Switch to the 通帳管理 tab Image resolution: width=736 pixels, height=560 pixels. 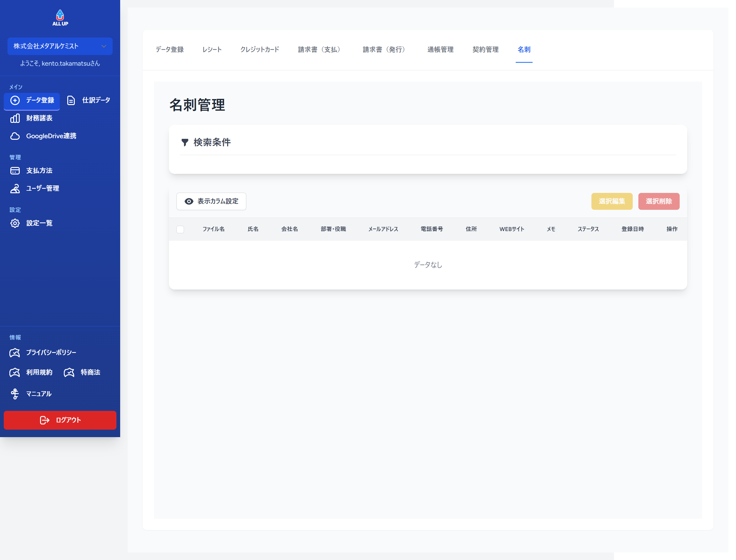(440, 49)
